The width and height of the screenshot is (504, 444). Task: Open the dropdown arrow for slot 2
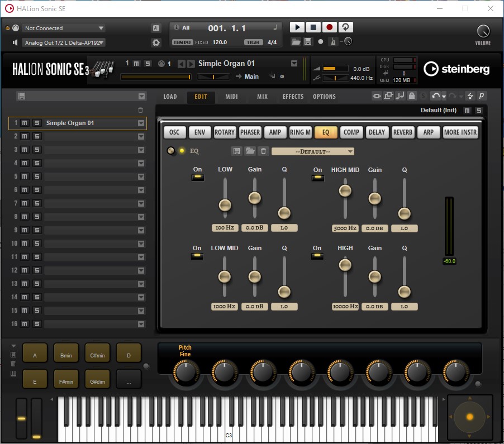[141, 136]
